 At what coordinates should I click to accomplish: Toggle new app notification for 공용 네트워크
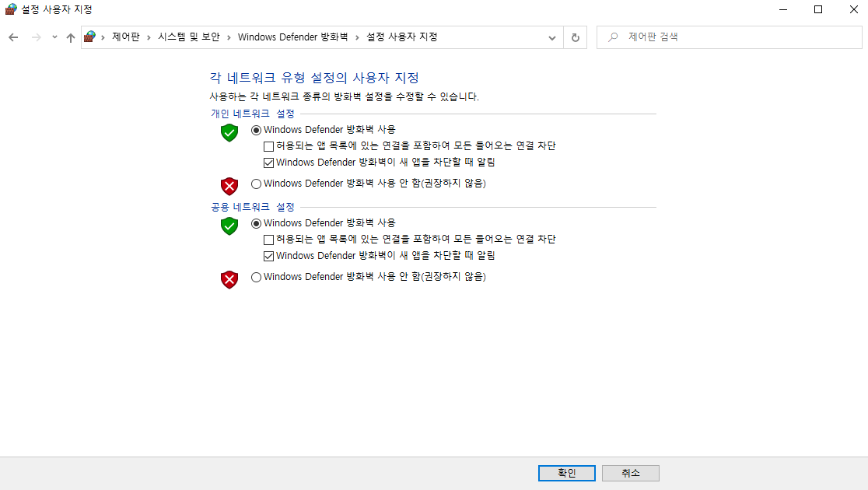(268, 257)
